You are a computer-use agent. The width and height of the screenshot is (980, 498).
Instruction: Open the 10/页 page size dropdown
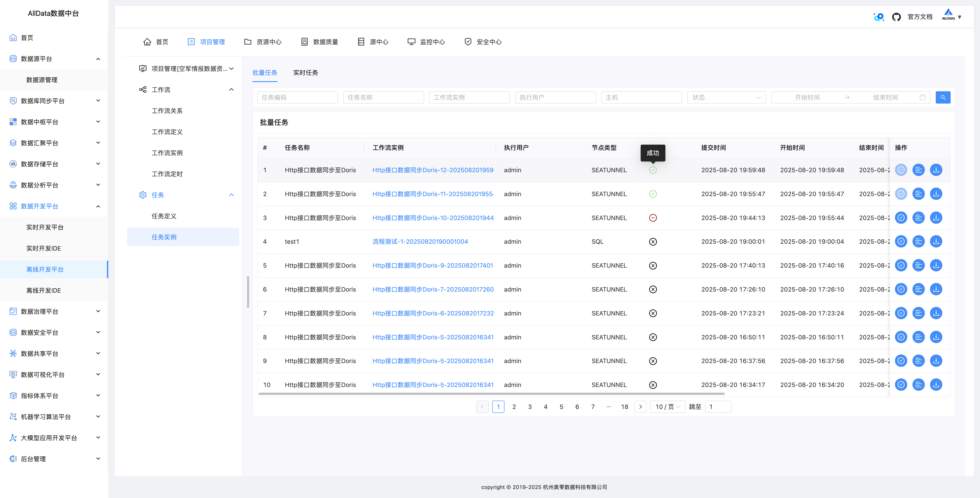(x=667, y=407)
